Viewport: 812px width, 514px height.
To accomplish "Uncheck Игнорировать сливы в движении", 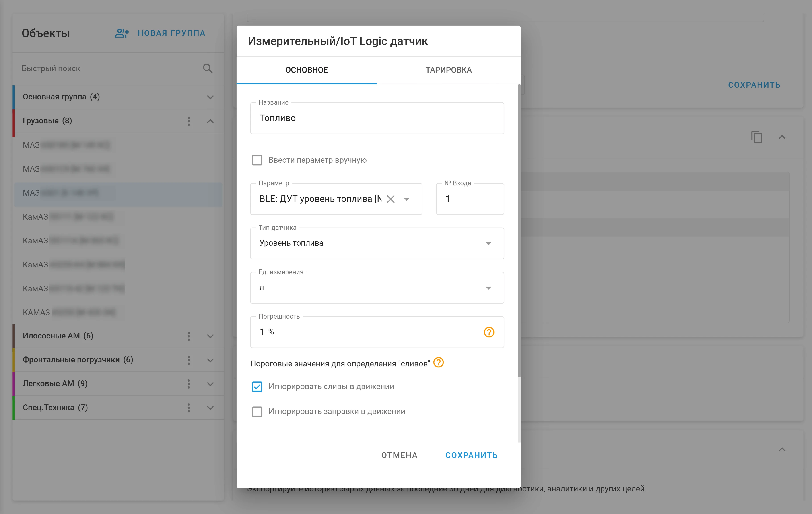I will (x=257, y=386).
